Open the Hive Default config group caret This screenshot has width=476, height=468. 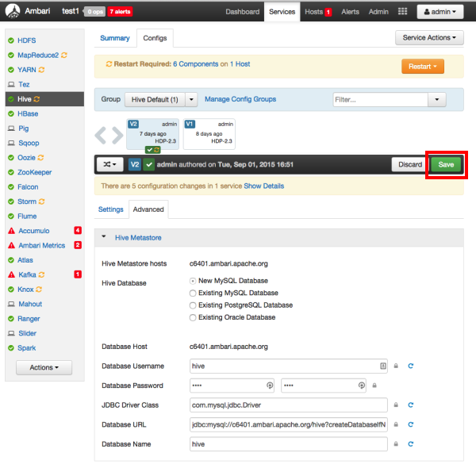click(191, 99)
